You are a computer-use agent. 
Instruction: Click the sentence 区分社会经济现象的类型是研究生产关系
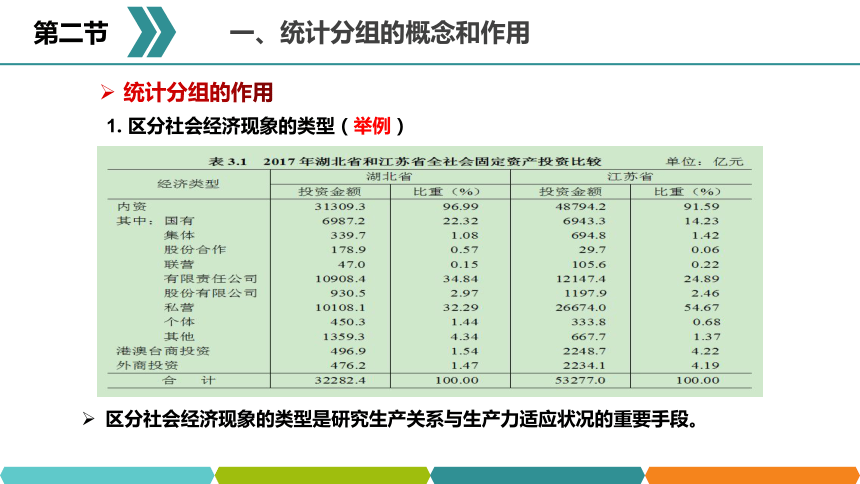(x=401, y=420)
